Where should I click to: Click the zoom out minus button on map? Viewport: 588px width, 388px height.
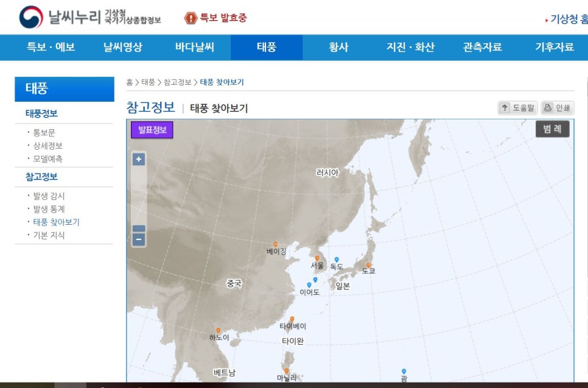pyautogui.click(x=139, y=240)
